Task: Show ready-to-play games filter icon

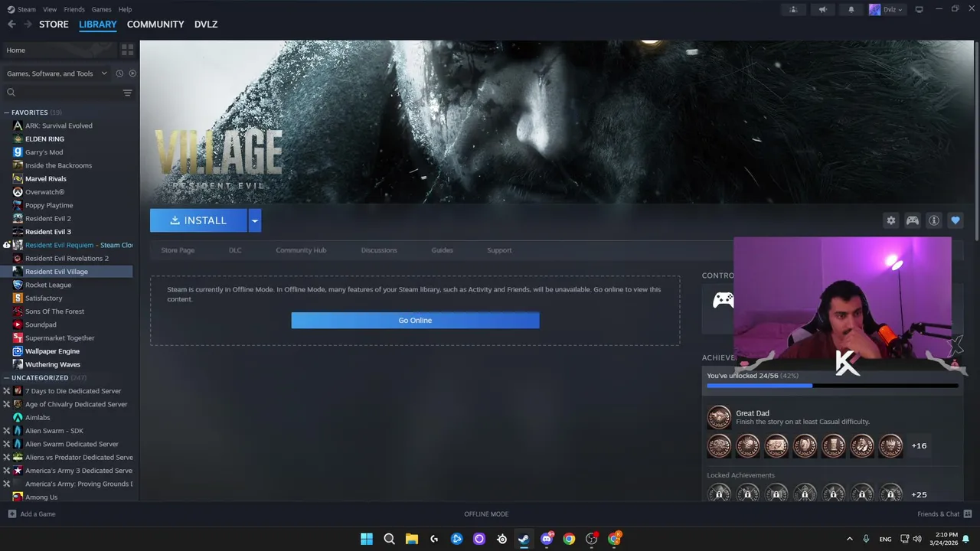Action: tap(132, 73)
